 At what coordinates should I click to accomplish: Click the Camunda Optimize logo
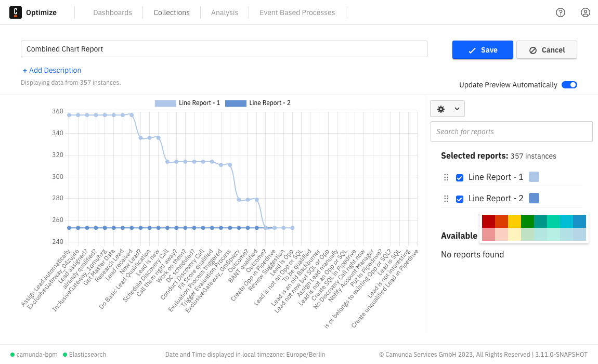16,12
